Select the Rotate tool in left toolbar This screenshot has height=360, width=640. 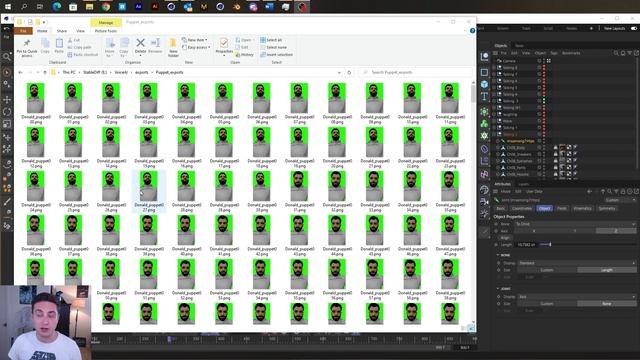point(7,111)
